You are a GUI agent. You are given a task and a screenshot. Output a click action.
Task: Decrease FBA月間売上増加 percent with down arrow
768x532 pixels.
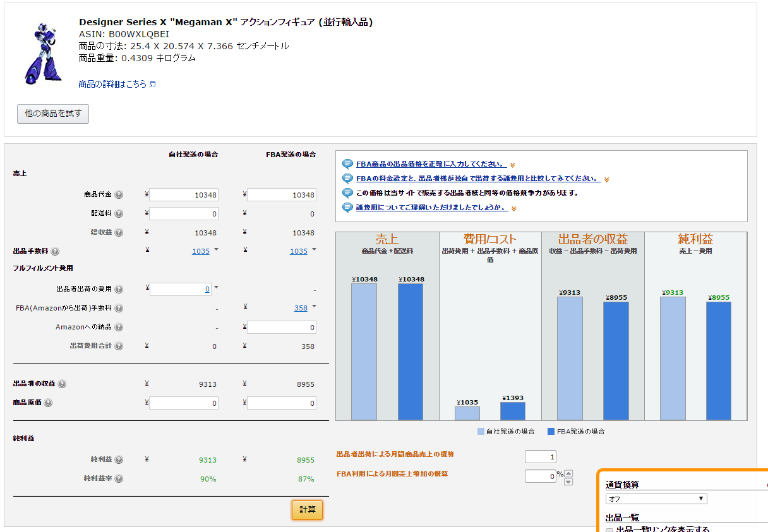(568, 482)
